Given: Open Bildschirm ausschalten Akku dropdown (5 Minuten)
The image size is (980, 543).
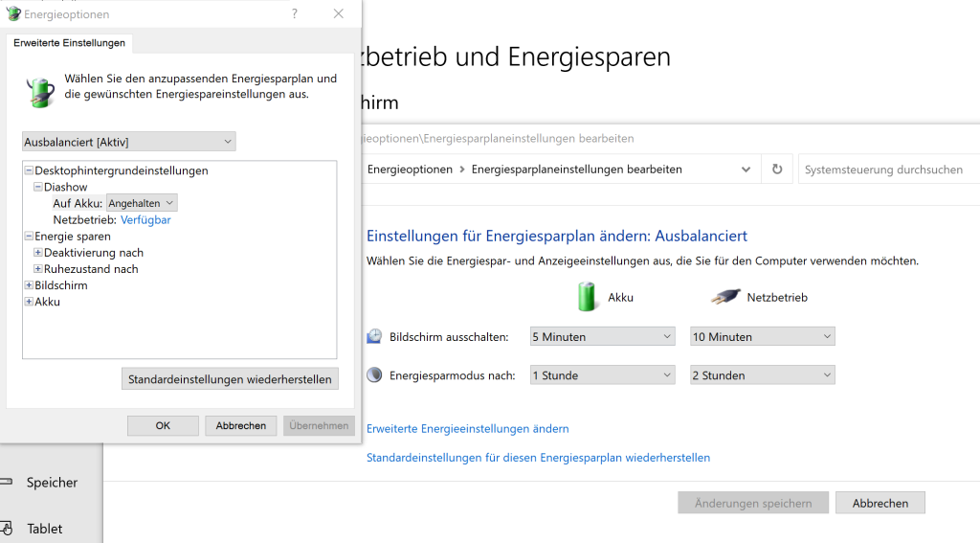Looking at the screenshot, I should [x=603, y=336].
